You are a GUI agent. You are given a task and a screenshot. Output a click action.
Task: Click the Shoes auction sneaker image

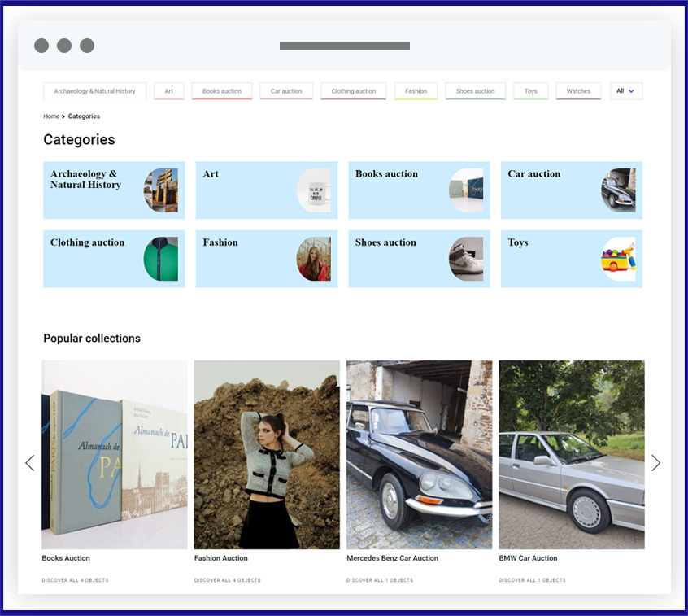click(465, 259)
